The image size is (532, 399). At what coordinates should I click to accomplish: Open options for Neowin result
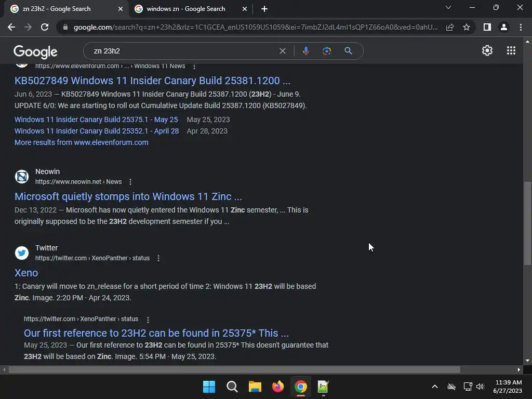click(x=130, y=182)
